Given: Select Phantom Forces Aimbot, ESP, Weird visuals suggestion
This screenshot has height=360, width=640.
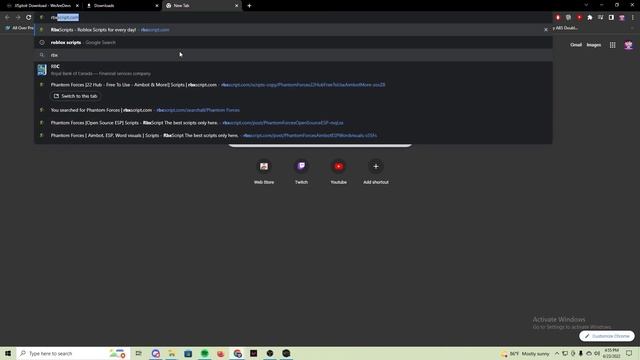Looking at the screenshot, I should click(x=293, y=136).
